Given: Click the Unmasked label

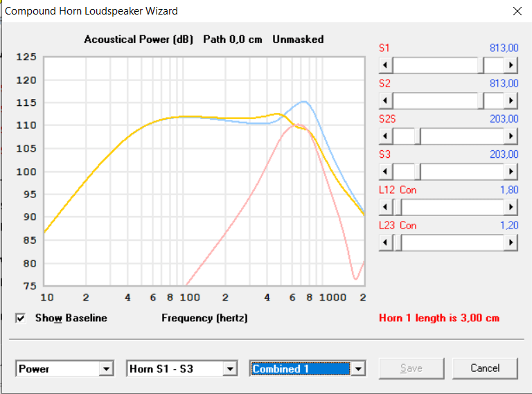Looking at the screenshot, I should (x=298, y=39).
